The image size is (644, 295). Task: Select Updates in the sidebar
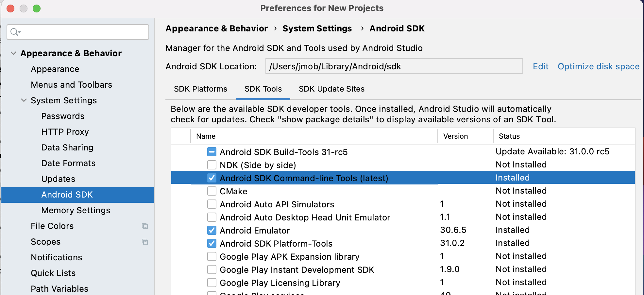click(x=58, y=179)
